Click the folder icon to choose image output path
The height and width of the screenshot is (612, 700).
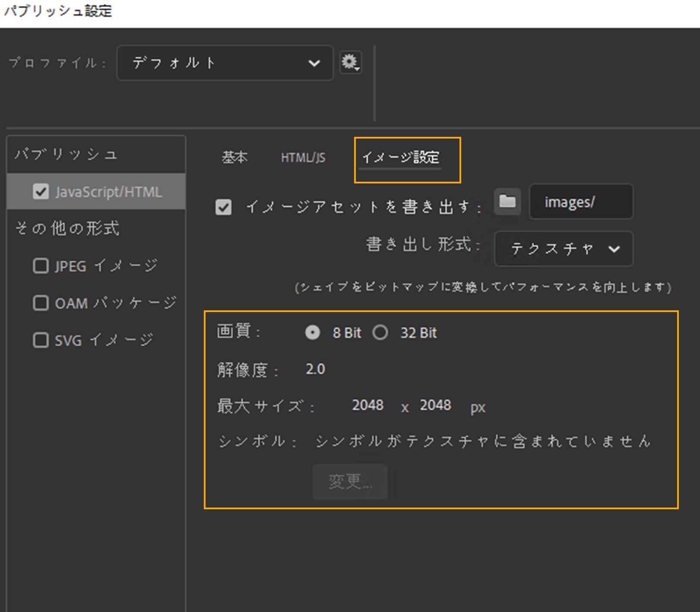[x=507, y=202]
